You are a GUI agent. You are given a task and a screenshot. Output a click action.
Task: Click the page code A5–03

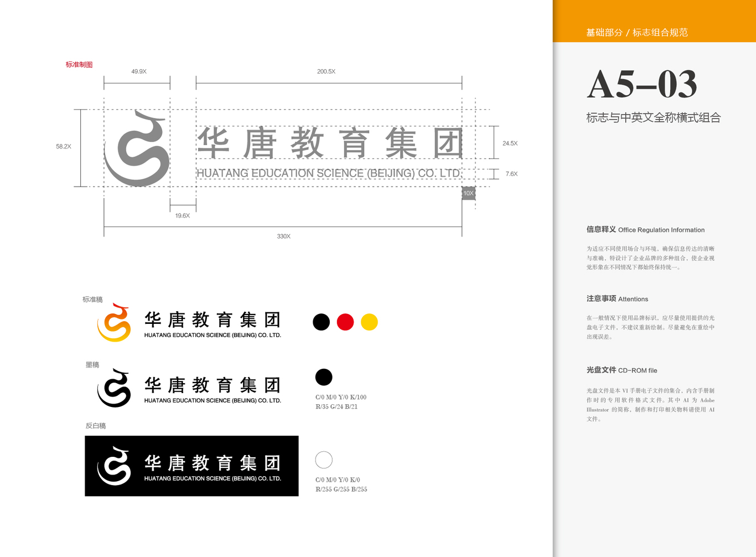(642, 84)
